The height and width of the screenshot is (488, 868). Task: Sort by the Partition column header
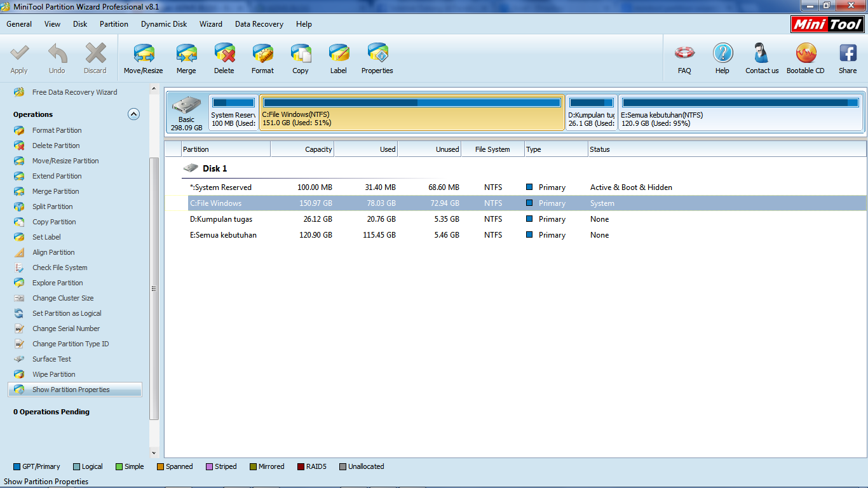click(x=226, y=149)
